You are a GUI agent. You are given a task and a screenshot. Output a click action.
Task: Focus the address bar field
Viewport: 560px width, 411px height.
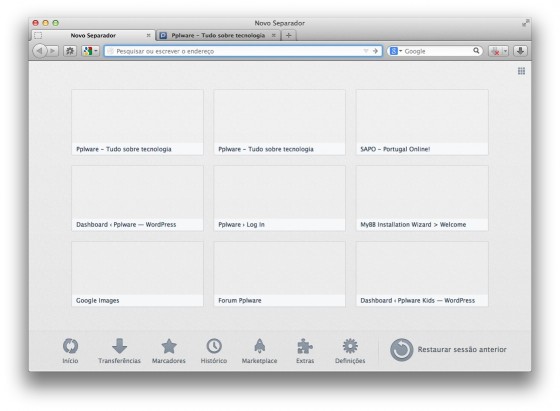click(243, 51)
